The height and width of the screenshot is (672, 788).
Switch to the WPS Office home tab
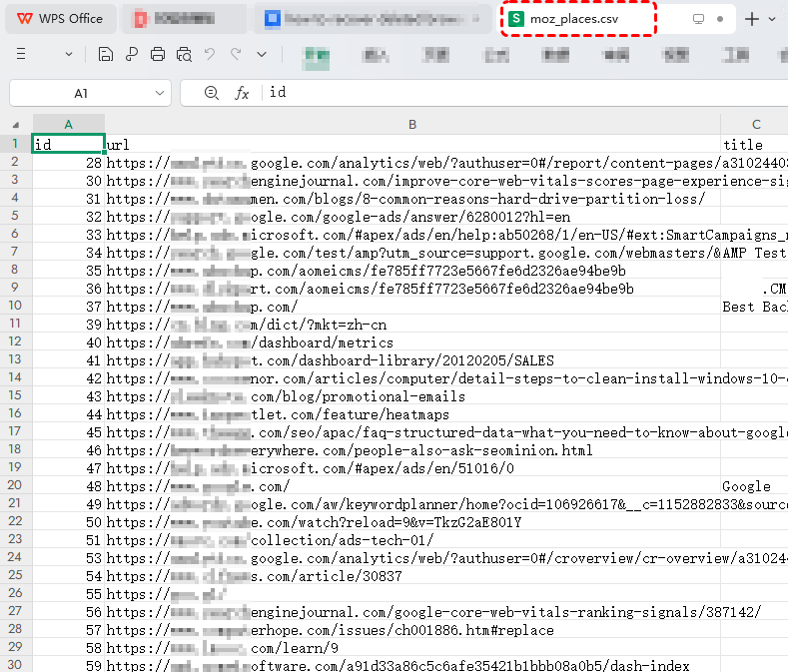tap(60, 19)
